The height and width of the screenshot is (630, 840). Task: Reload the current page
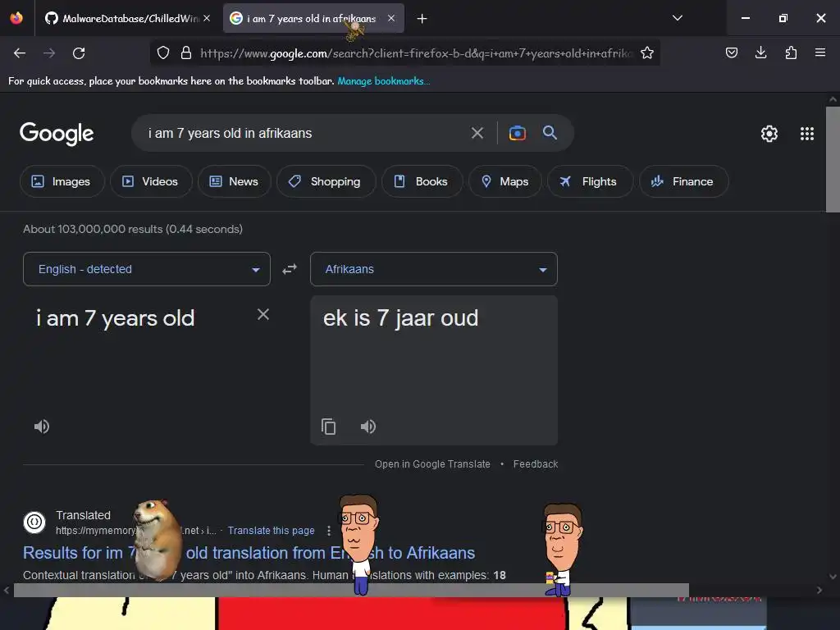tap(79, 53)
